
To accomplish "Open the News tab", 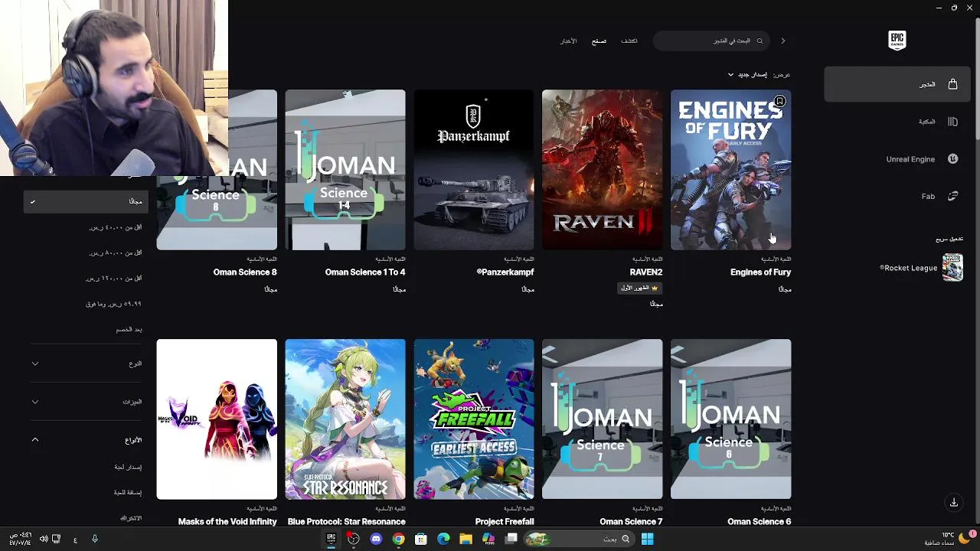I will 568,41.
